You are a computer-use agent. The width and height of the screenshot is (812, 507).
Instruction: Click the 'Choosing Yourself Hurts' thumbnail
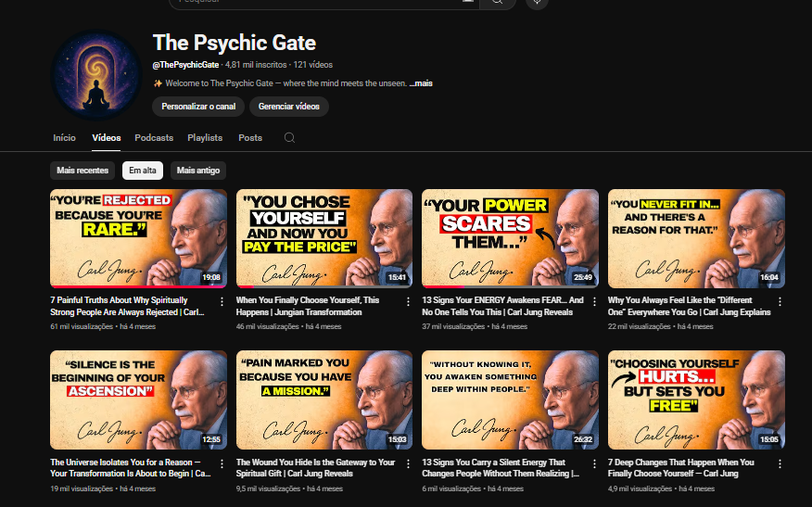(x=696, y=400)
